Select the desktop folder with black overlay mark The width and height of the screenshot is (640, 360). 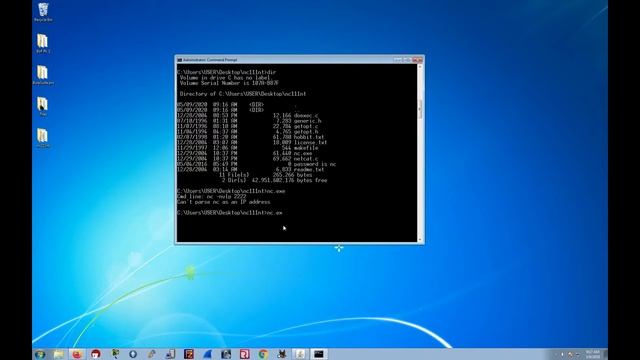point(42,106)
